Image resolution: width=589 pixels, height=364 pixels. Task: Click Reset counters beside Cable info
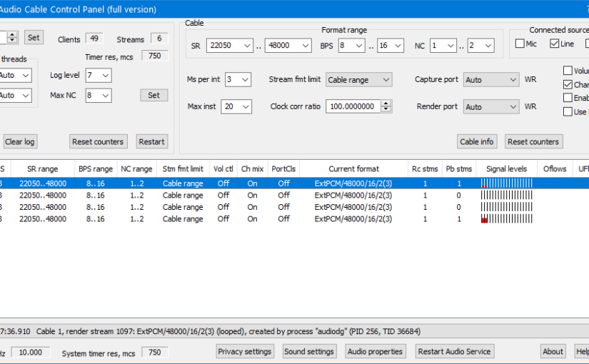click(x=533, y=141)
